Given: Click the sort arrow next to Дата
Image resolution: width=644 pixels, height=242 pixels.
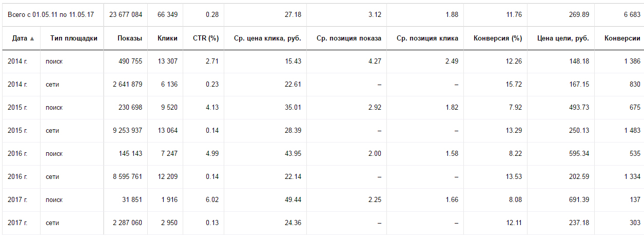Looking at the screenshot, I should 32,38.
